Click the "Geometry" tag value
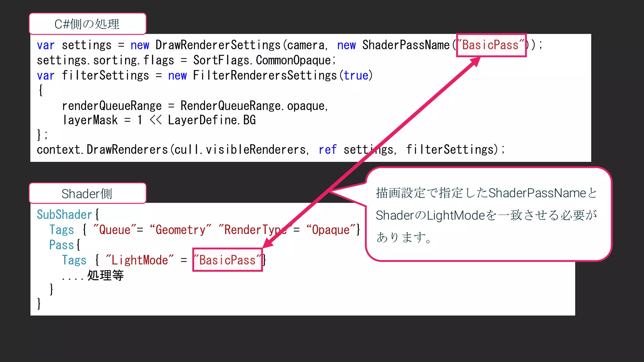Image resolution: width=644 pixels, height=362 pixels. [180, 230]
